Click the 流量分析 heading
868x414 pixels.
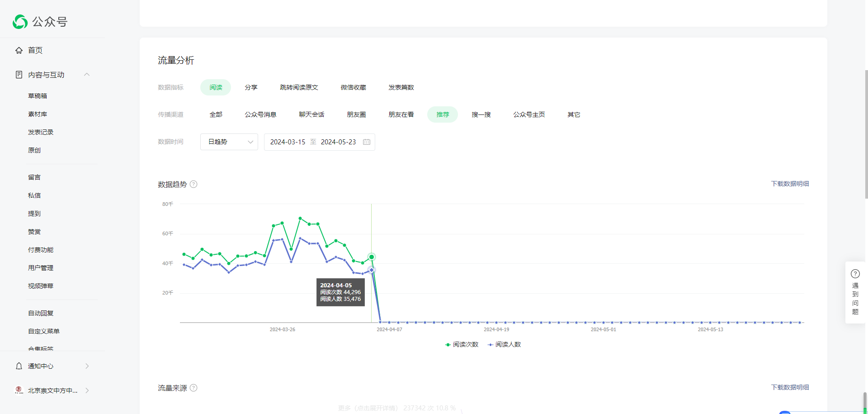tap(176, 61)
